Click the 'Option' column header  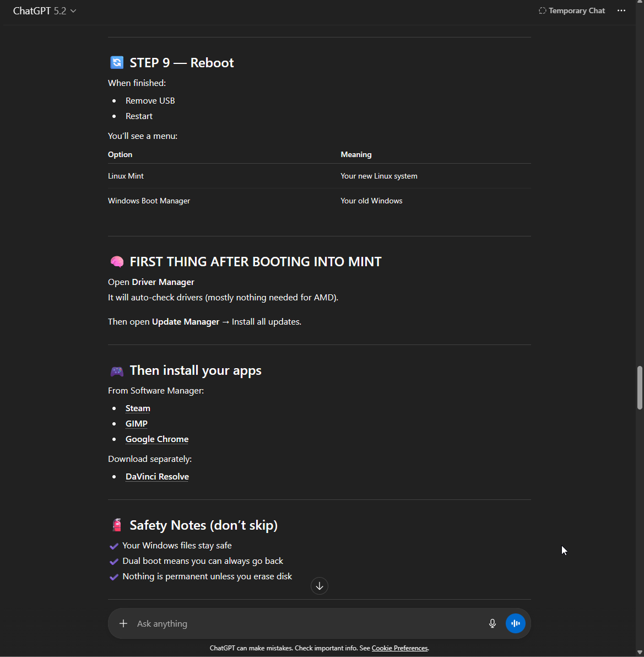tap(120, 154)
